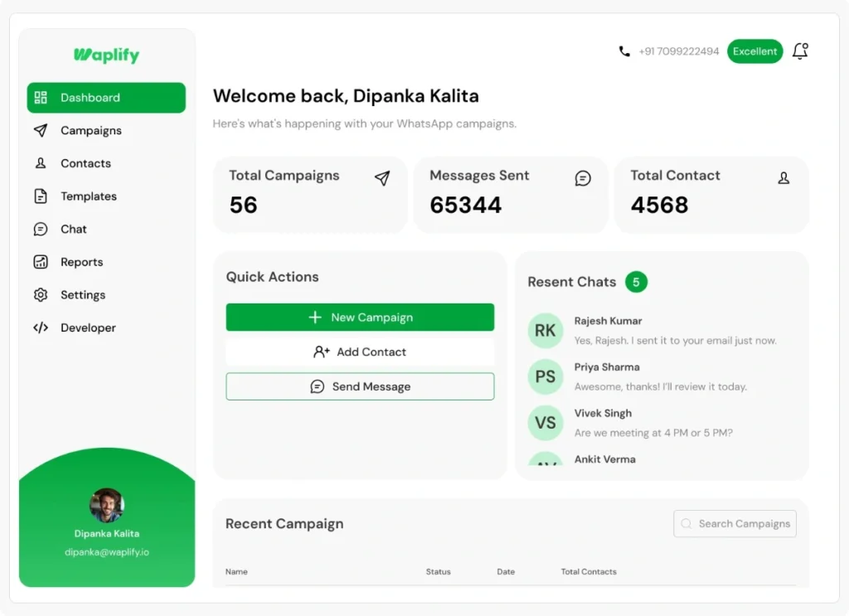Image resolution: width=849 pixels, height=616 pixels.
Task: Click the Resent Chats heading
Action: [572, 282]
